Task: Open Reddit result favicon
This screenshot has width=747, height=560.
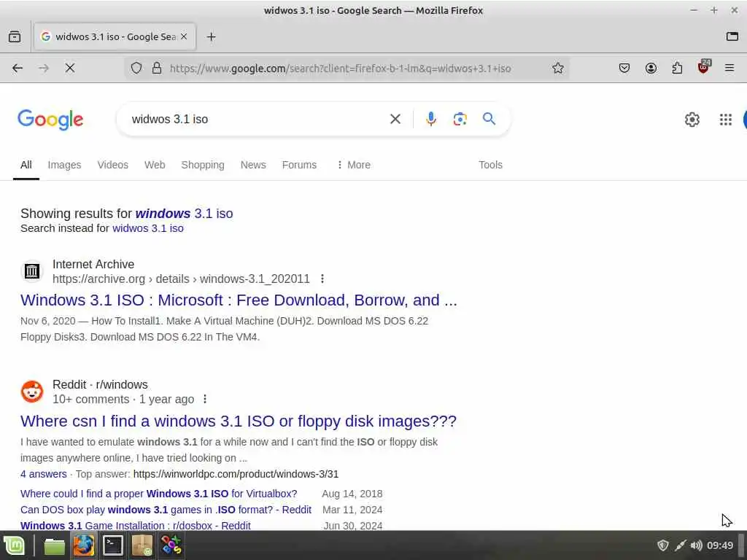Action: pyautogui.click(x=32, y=392)
